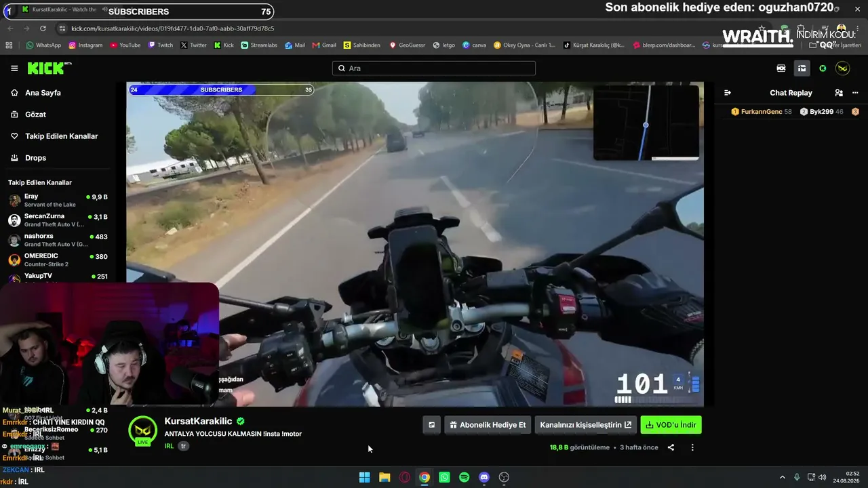Click the Kick header green circle icon
The image size is (868, 488).
click(823, 68)
